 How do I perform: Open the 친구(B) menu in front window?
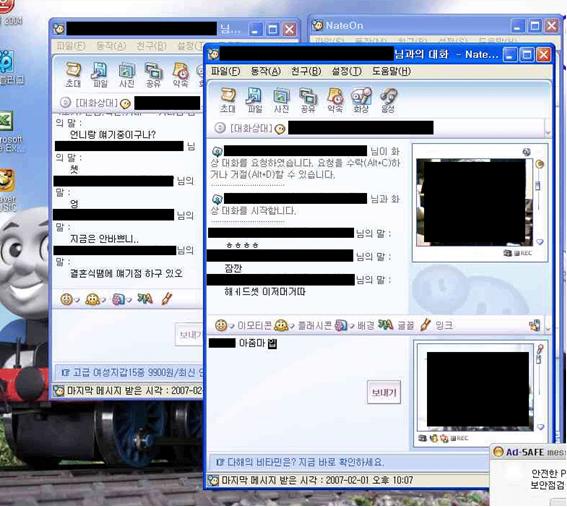pyautogui.click(x=306, y=71)
